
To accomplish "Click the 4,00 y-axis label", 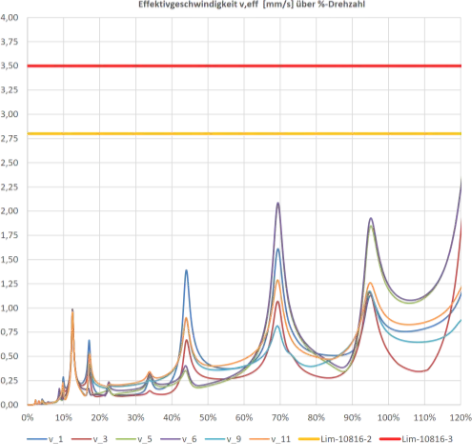I will point(9,17).
